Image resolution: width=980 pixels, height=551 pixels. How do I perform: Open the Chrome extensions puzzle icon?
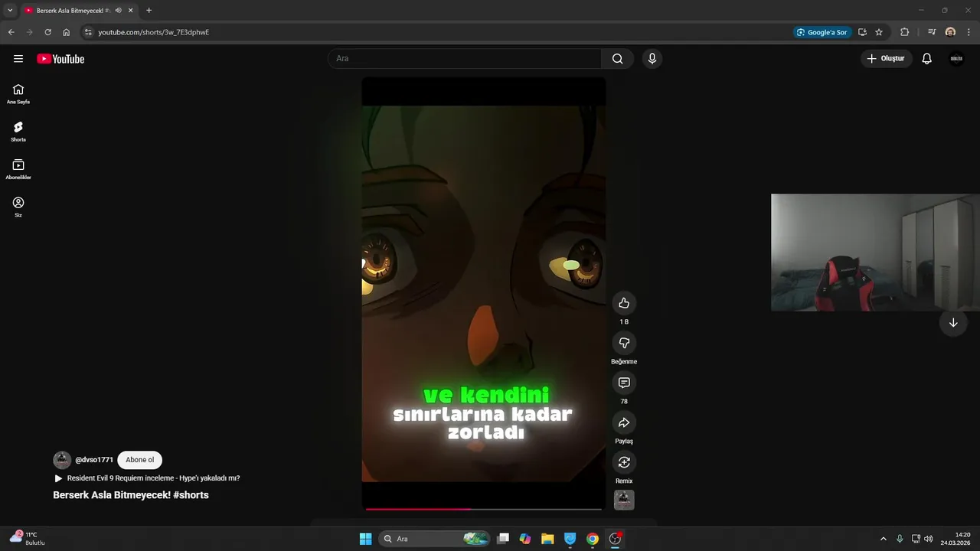(x=904, y=32)
